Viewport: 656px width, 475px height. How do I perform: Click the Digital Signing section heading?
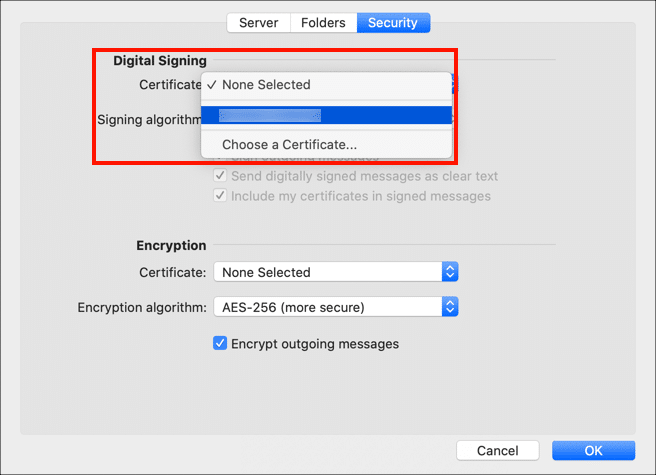point(160,60)
